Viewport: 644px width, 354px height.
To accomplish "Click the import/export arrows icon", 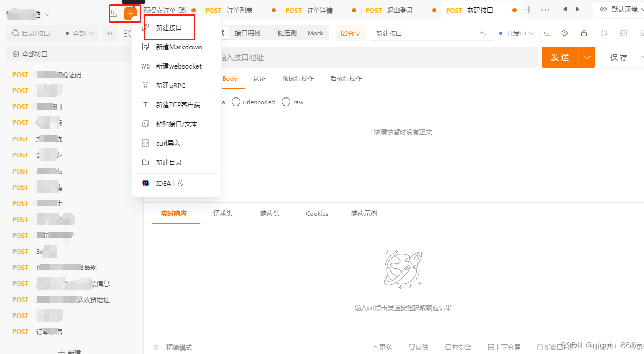I will coord(113,13).
